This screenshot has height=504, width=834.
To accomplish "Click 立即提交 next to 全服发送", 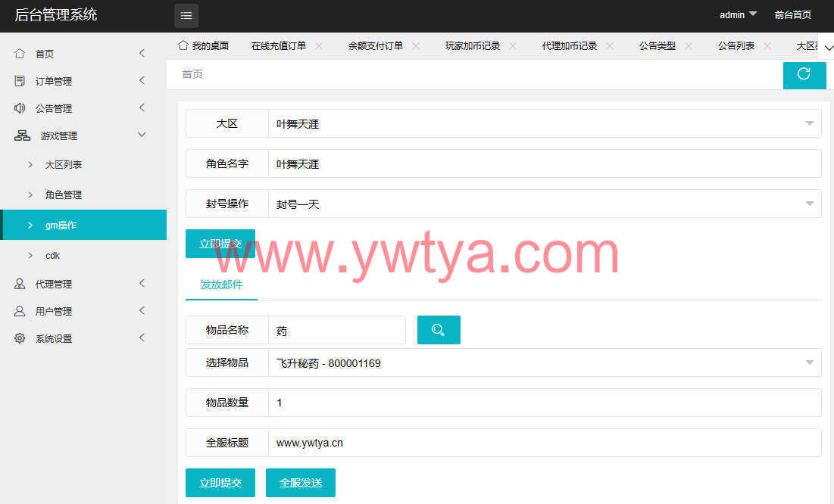I will [x=220, y=483].
